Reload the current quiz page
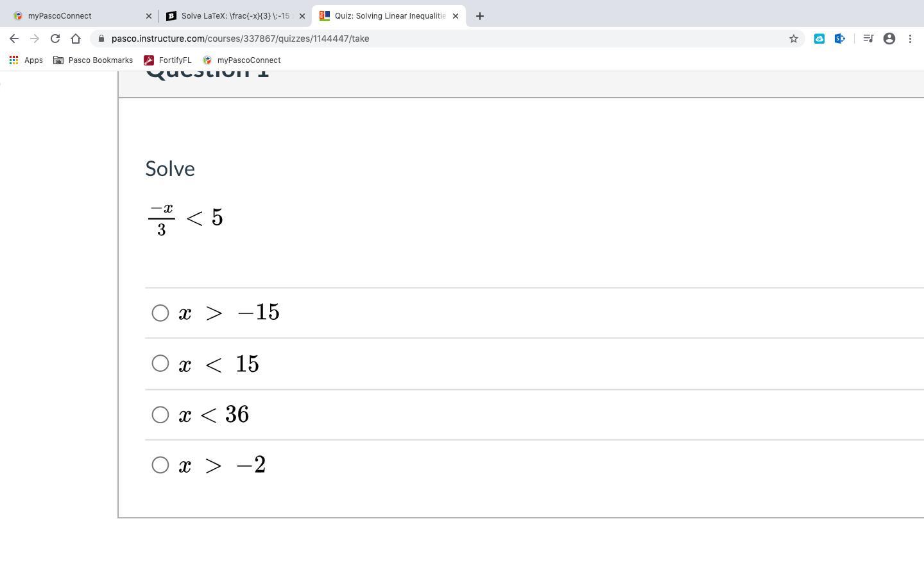This screenshot has width=924, height=578. 55,39
